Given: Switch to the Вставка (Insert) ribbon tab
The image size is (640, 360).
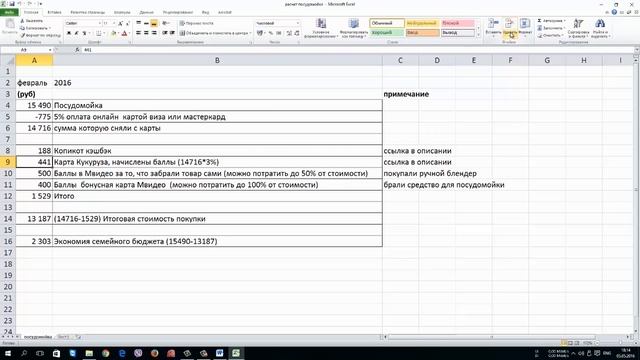Looking at the screenshot, I should [x=54, y=12].
